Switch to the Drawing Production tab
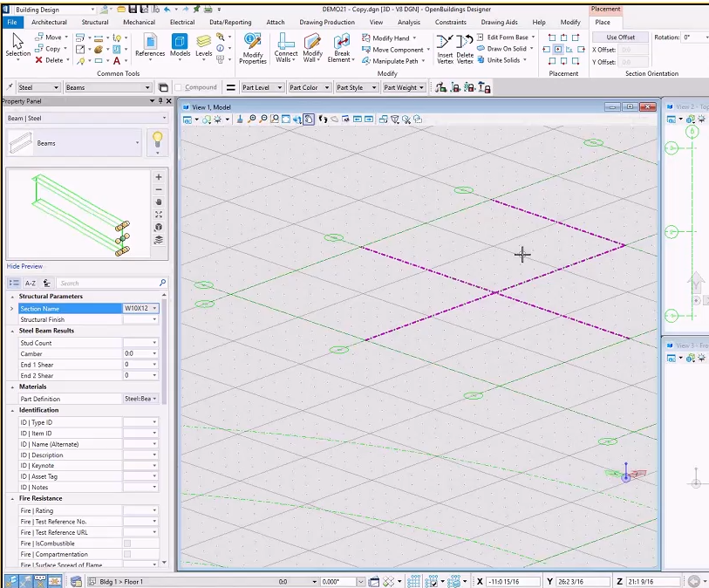Screen dimensions: 709x588 [326, 22]
